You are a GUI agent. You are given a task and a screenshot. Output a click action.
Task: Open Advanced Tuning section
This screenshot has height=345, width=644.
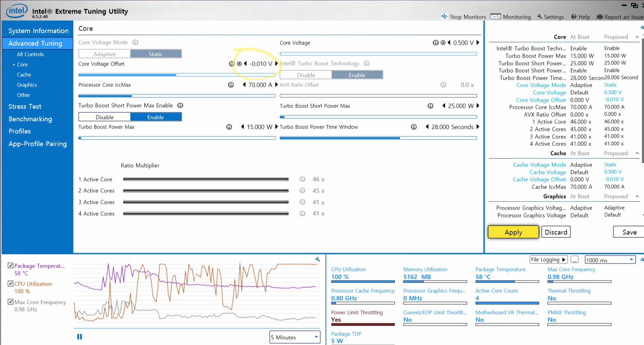click(x=38, y=43)
